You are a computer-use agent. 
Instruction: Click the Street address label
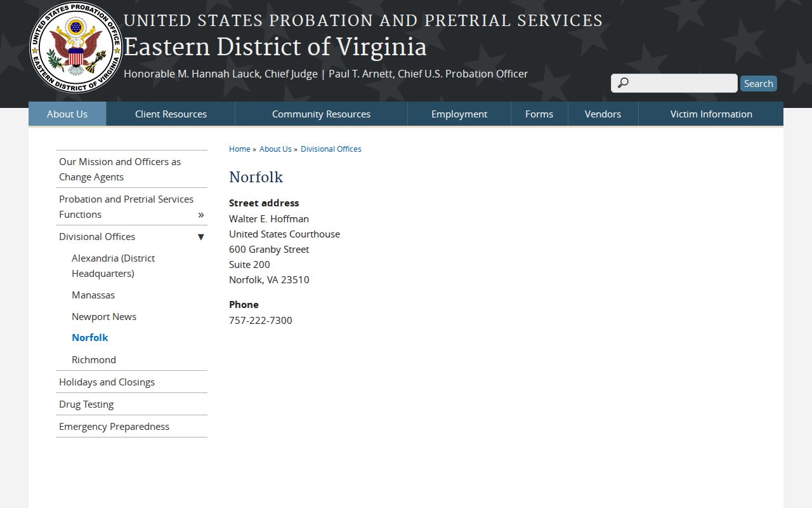click(264, 203)
